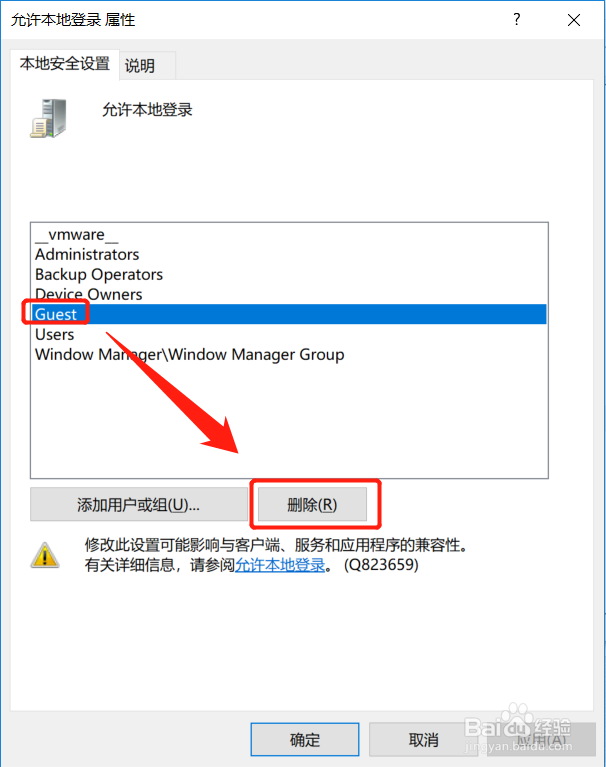Click the server policy icon
Screen dimensions: 606x767
pos(48,118)
